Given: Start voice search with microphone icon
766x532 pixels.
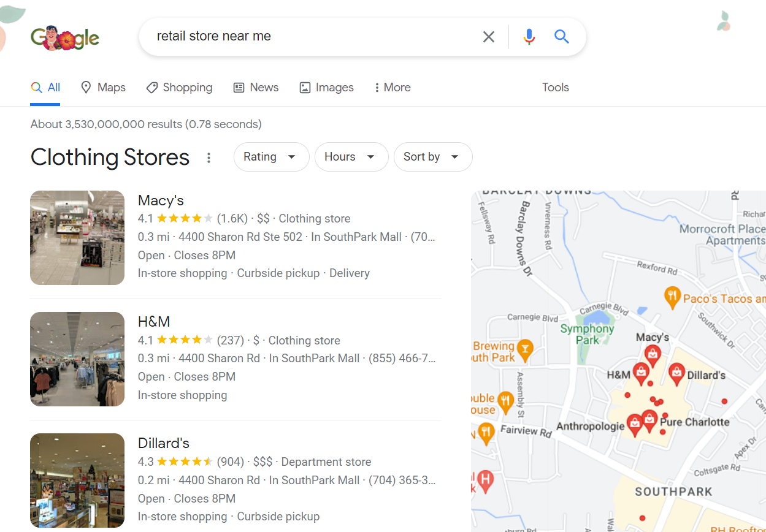Looking at the screenshot, I should (x=529, y=37).
